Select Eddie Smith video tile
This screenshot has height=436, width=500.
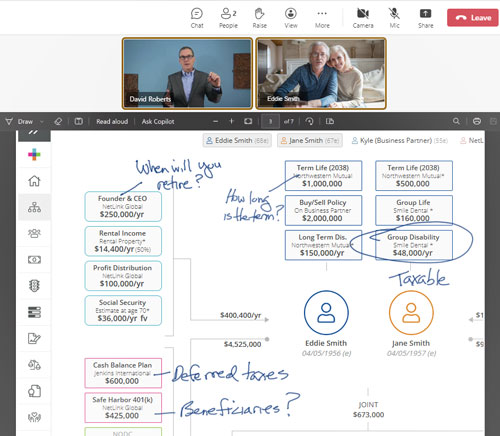321,73
